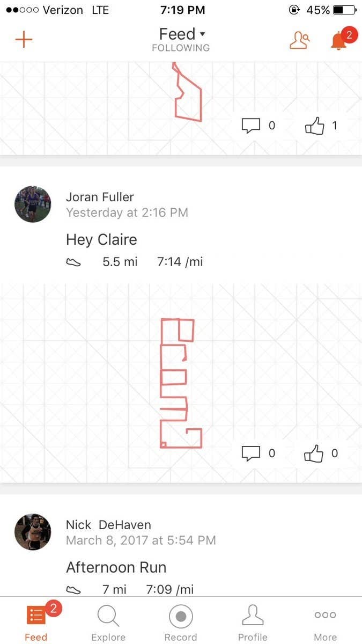Expand the Feed Following dropdown

[x=181, y=40]
